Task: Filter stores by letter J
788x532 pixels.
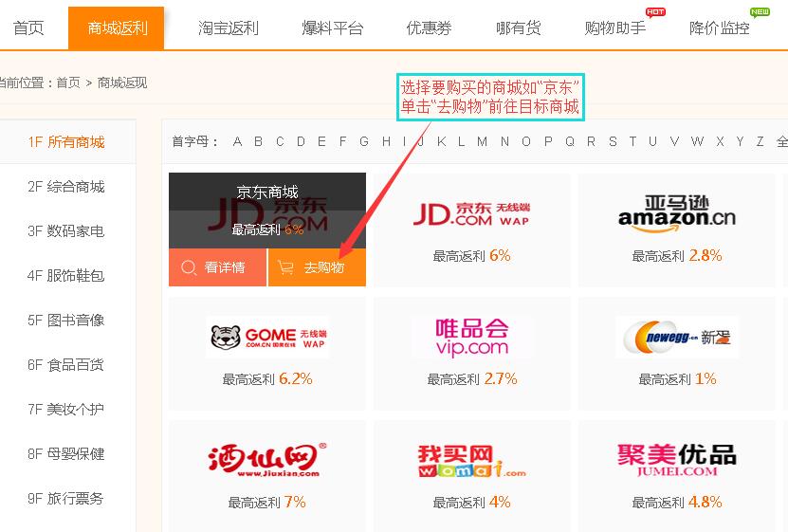Action: click(x=421, y=141)
